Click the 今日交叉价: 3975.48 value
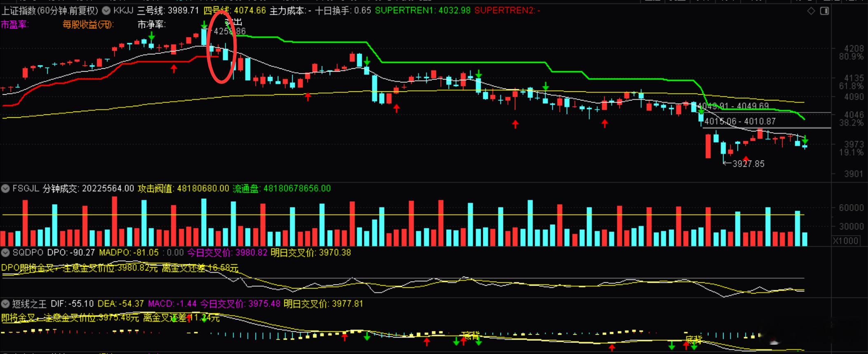The image size is (868, 354). 240,304
